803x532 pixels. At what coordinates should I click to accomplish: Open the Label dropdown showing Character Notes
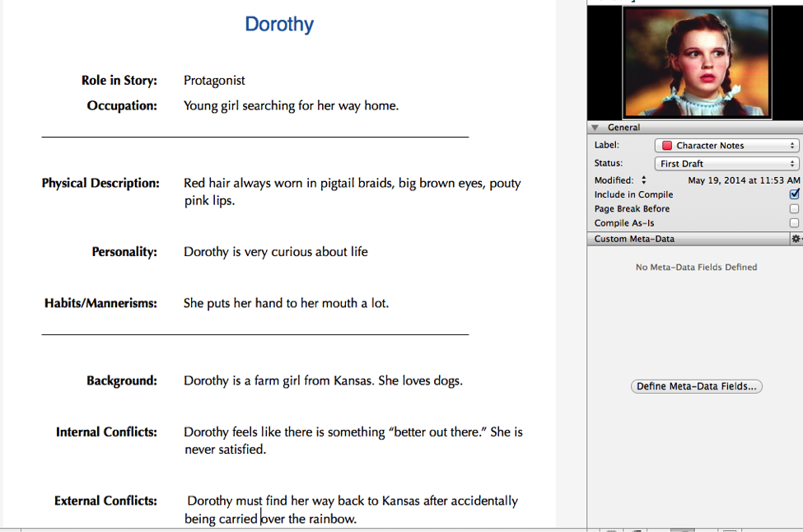point(726,146)
